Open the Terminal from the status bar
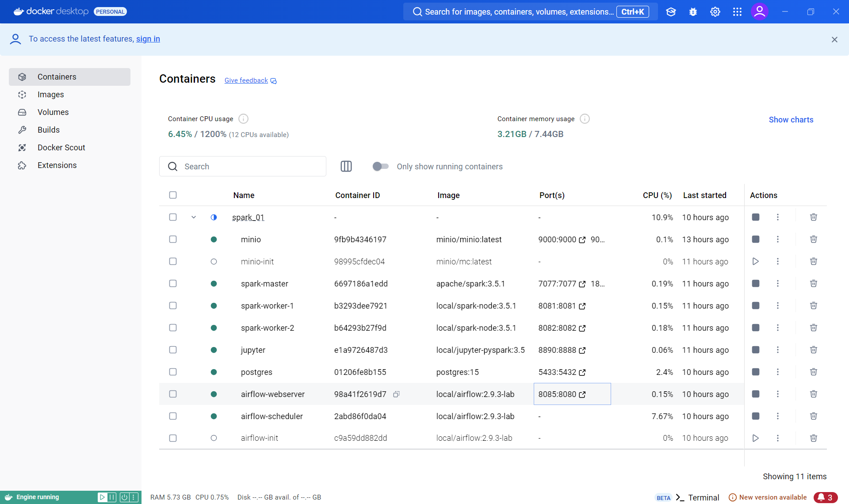This screenshot has height=504, width=849. tap(698, 497)
